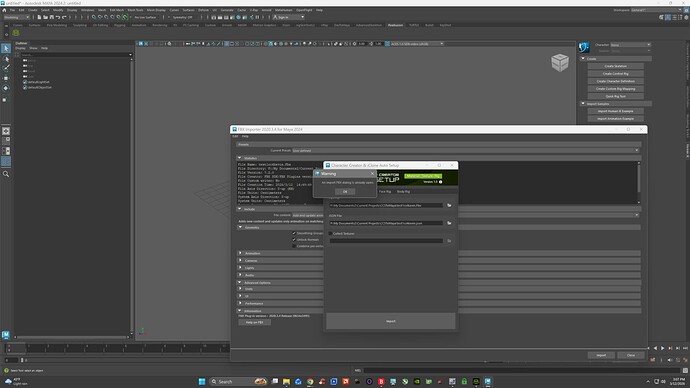The height and width of the screenshot is (388, 690).
Task: Pick the Paint Selection brush tool
Action: click(x=6, y=68)
